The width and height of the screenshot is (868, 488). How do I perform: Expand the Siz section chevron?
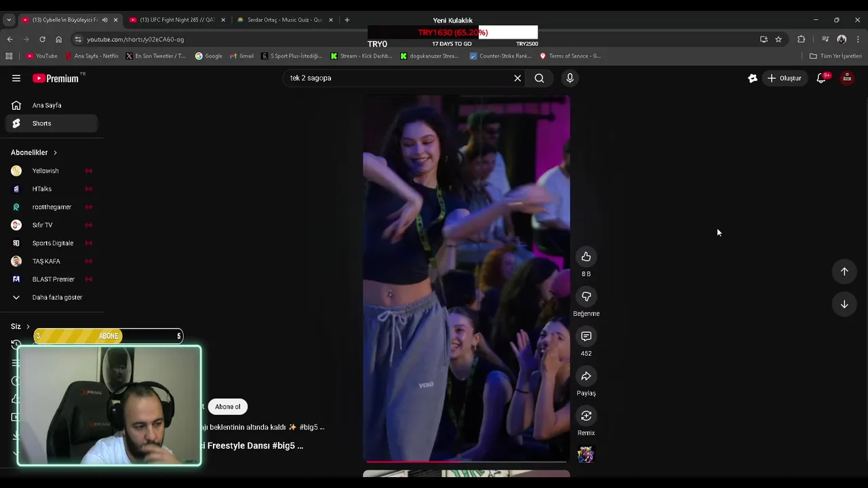pos(28,327)
